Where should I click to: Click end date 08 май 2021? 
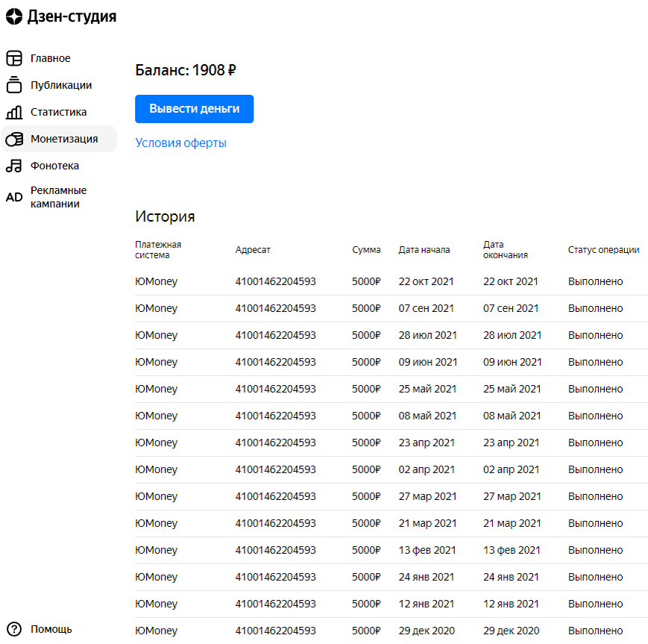512,416
